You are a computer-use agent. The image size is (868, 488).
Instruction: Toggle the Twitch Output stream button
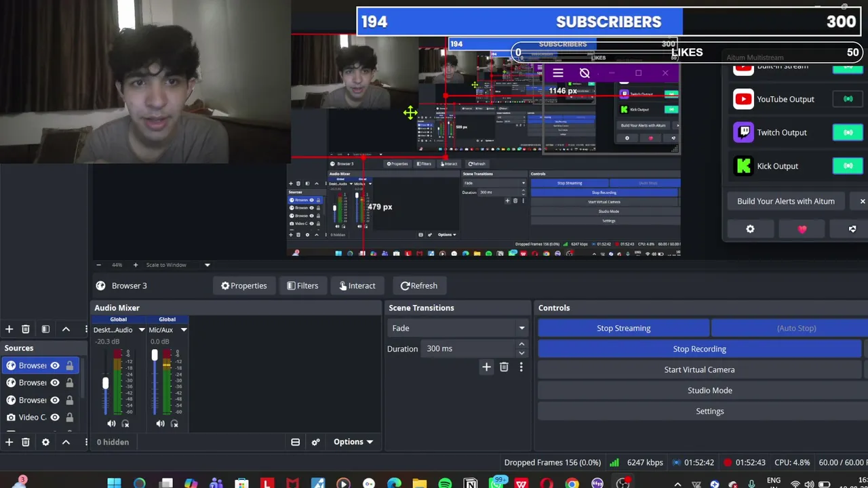click(x=848, y=132)
